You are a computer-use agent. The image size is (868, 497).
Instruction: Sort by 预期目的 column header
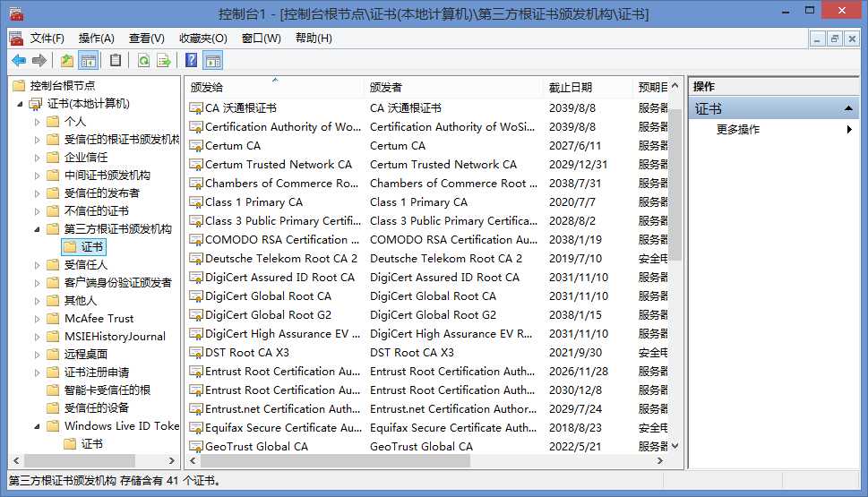[x=651, y=87]
